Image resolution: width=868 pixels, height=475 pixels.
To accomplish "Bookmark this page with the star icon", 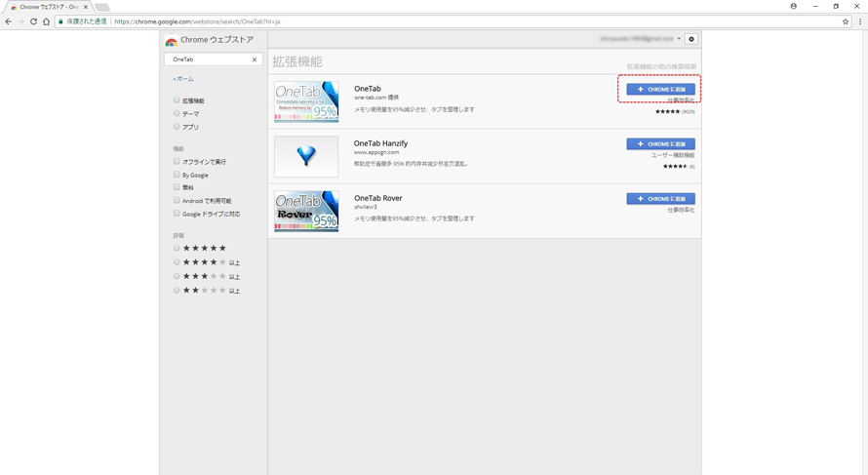I will [846, 21].
